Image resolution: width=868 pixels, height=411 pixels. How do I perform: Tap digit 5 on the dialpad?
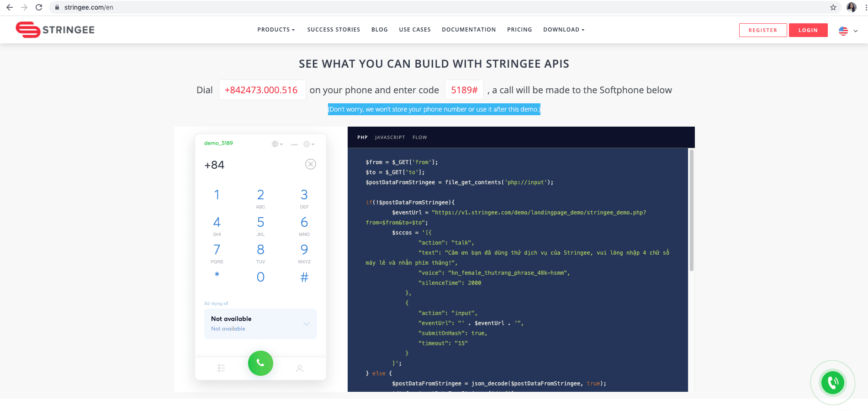[260, 225]
